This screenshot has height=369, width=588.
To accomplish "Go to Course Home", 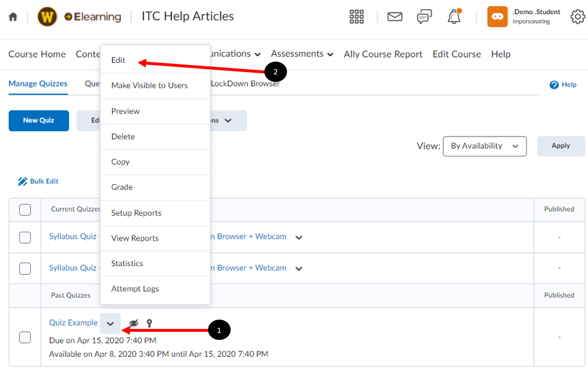I will [37, 55].
